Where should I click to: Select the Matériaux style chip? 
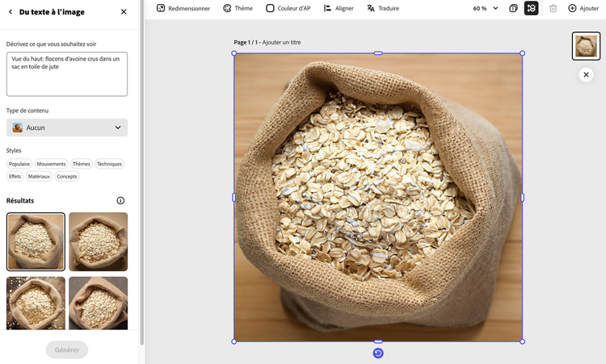(39, 177)
